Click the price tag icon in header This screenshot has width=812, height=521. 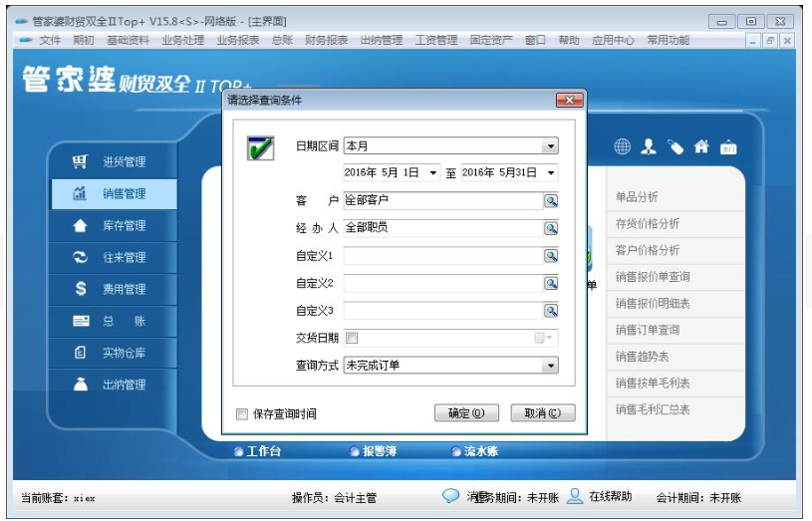(676, 147)
